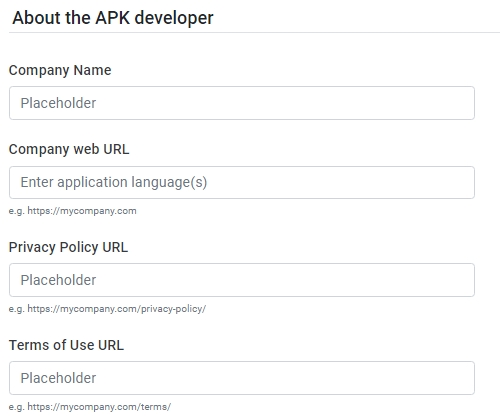Click the "Terms of Use URL" label
This screenshot has width=500, height=418.
click(x=66, y=345)
